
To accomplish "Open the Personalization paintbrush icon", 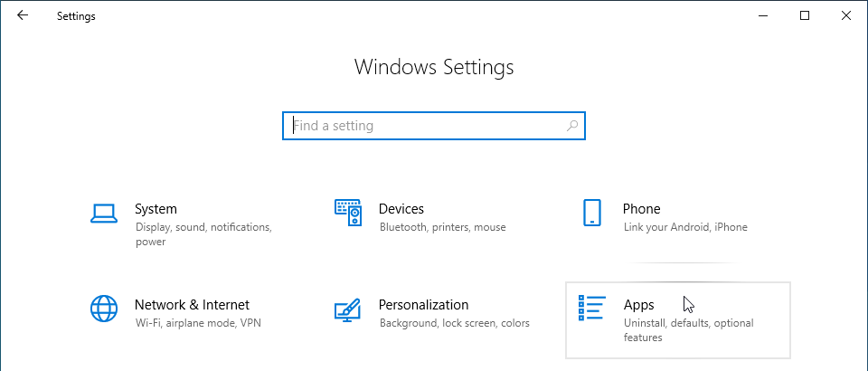I will [347, 309].
